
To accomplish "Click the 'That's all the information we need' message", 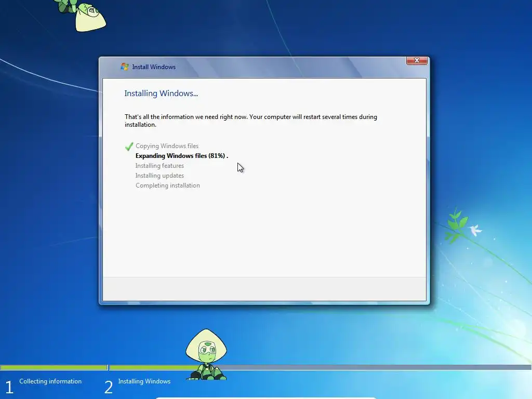I will [x=251, y=121].
